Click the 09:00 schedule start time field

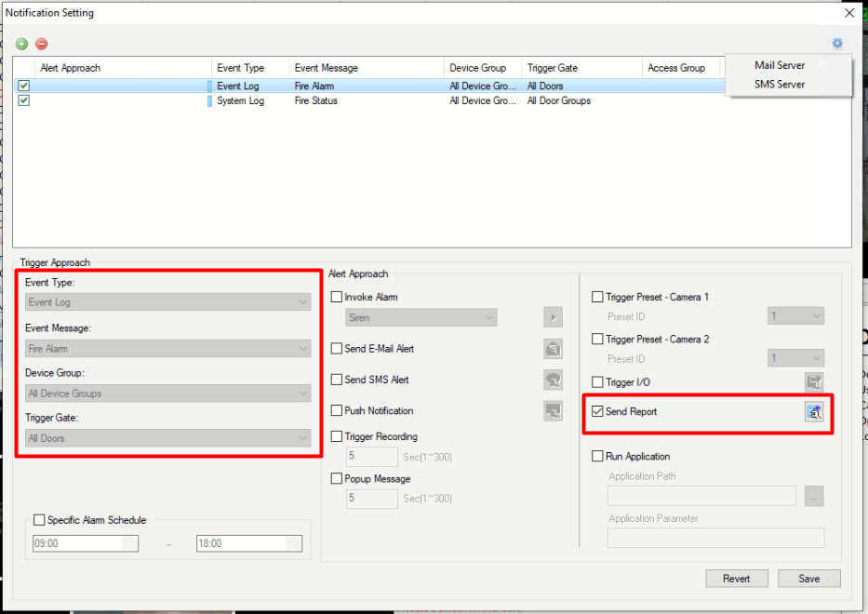click(86, 543)
